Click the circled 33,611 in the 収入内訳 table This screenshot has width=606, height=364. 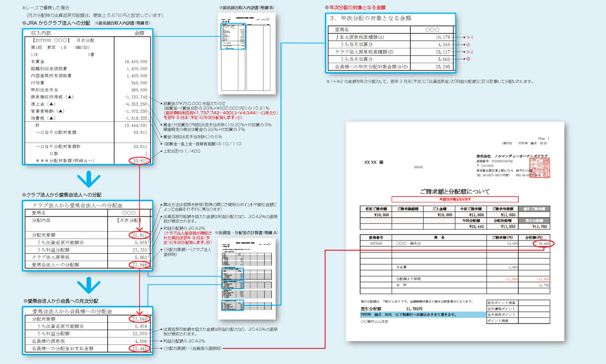(139, 161)
